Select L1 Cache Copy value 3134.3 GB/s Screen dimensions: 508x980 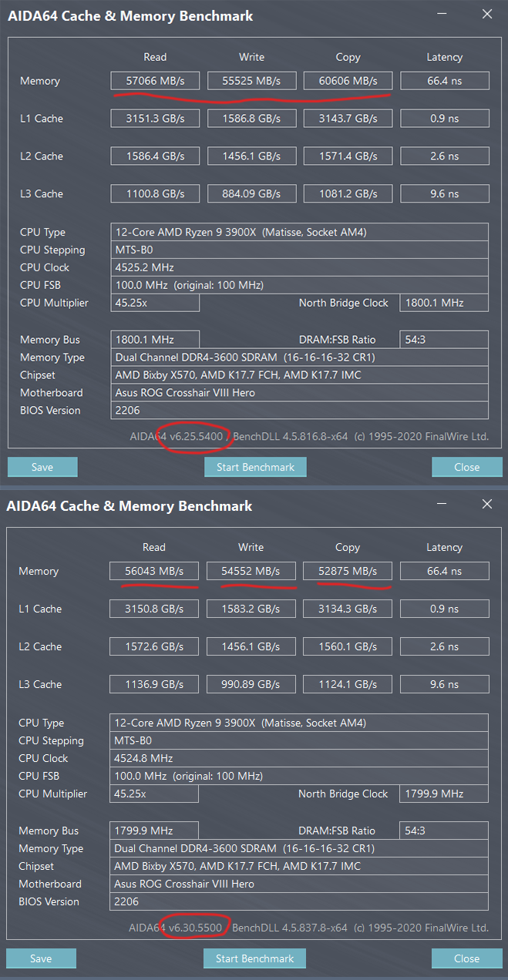coord(347,609)
